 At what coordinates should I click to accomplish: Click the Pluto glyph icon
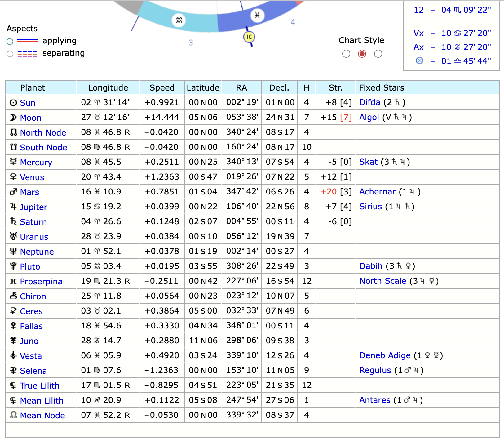pos(13,266)
